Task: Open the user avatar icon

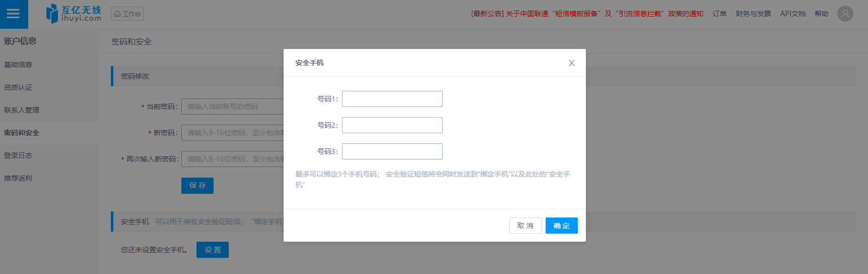Action: coord(845,14)
